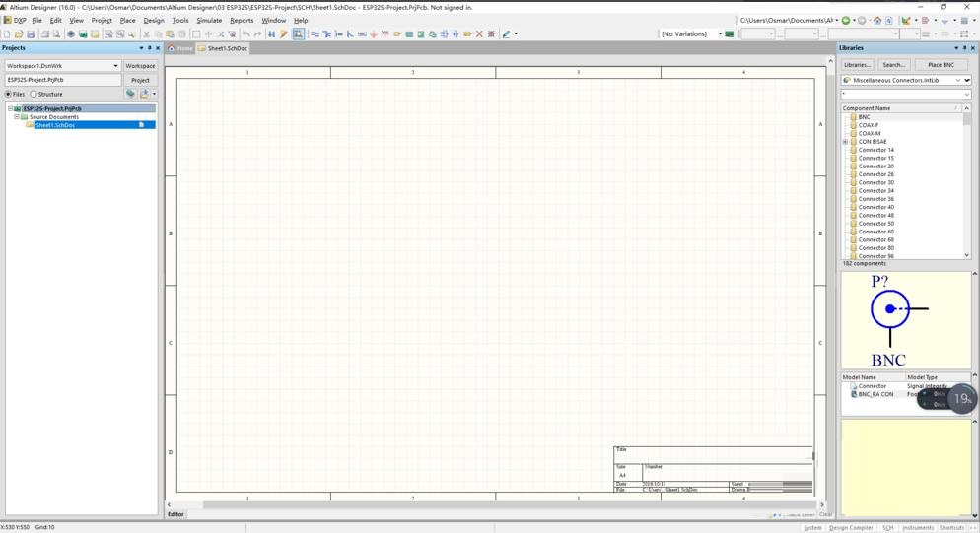Open the Design menu
The image size is (980, 533).
pyautogui.click(x=153, y=20)
